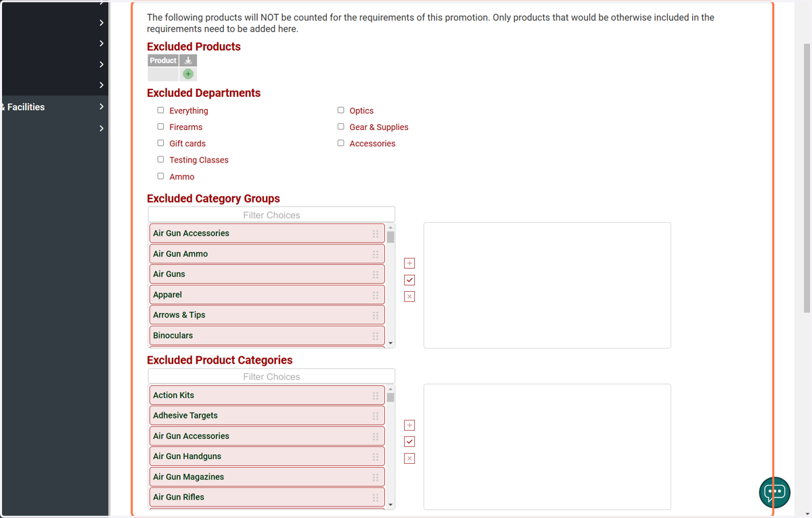Grab the drag handle on Action Kits
Viewport: 812px width, 518px height.
click(376, 395)
